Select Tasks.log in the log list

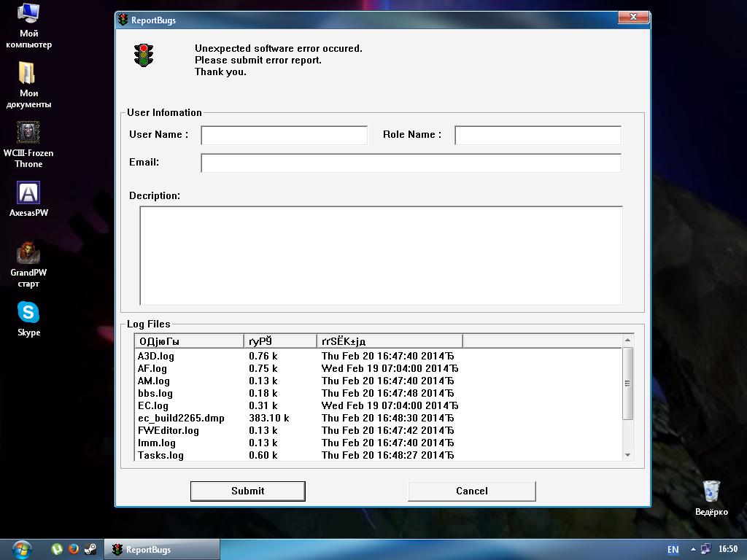coord(160,455)
